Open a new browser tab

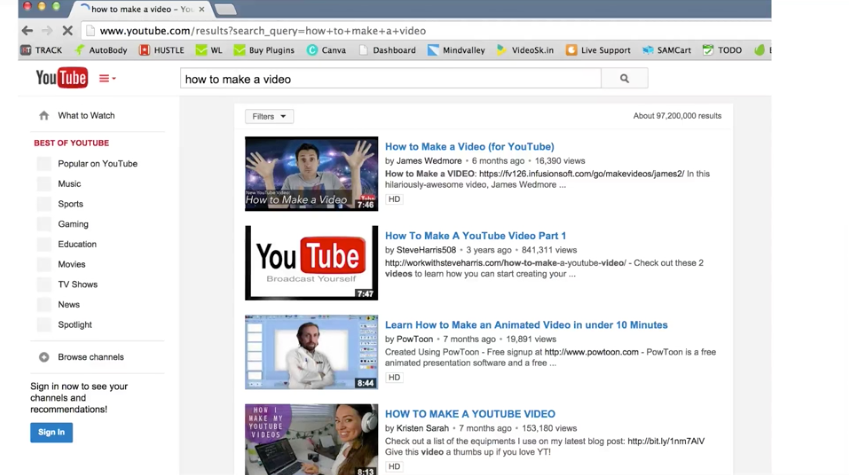pos(225,10)
